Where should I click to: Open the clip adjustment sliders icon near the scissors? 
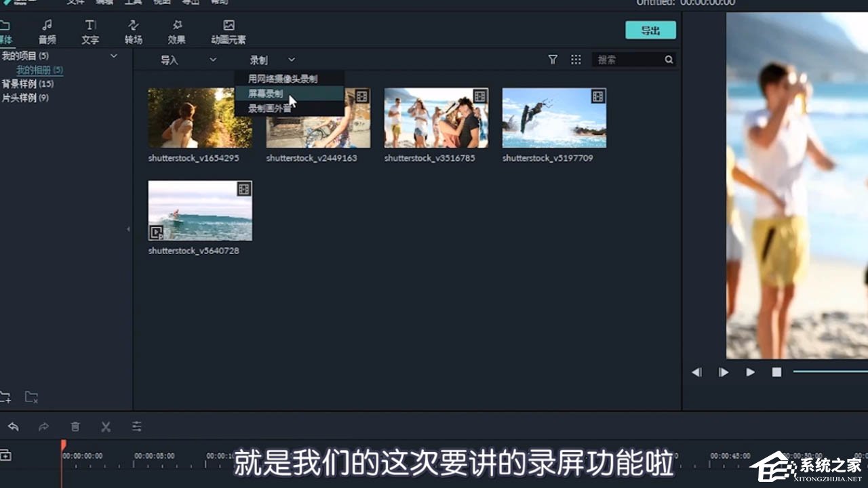136,426
